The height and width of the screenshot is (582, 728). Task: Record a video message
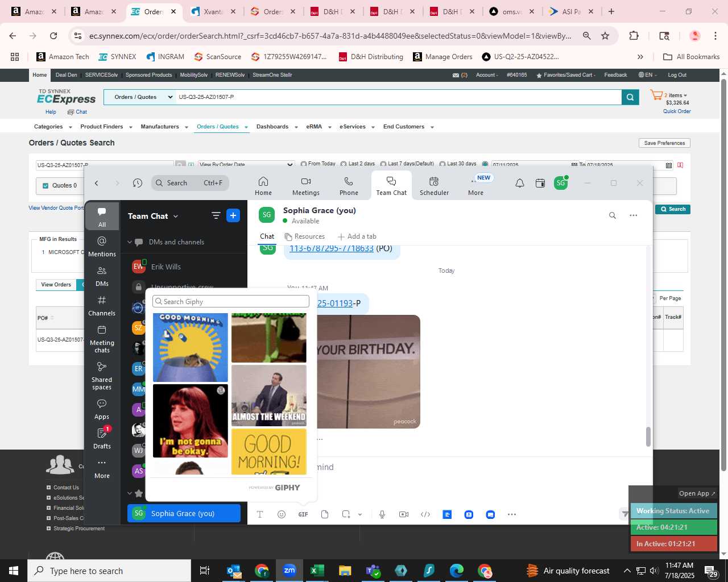pos(404,514)
